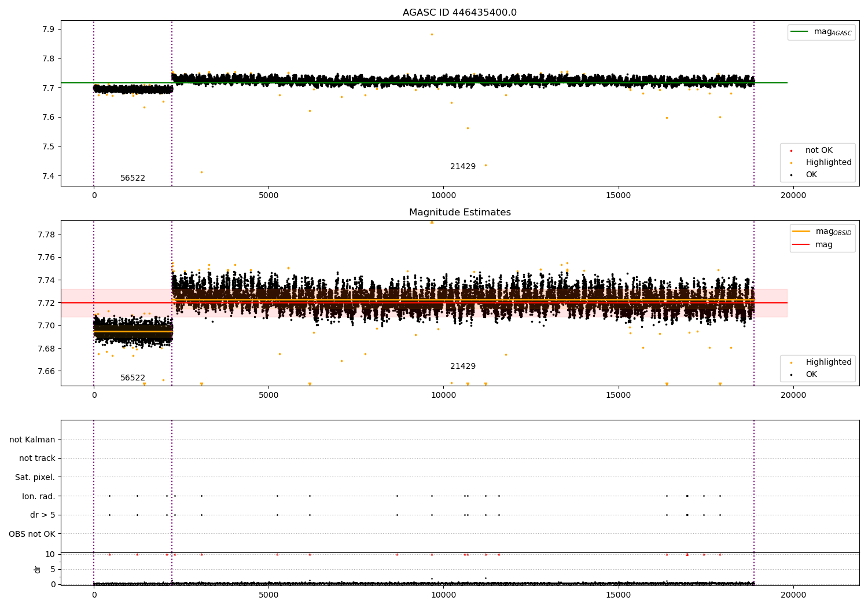
Task: Click the 'OBS not OK' axis label
Action: 32,534
